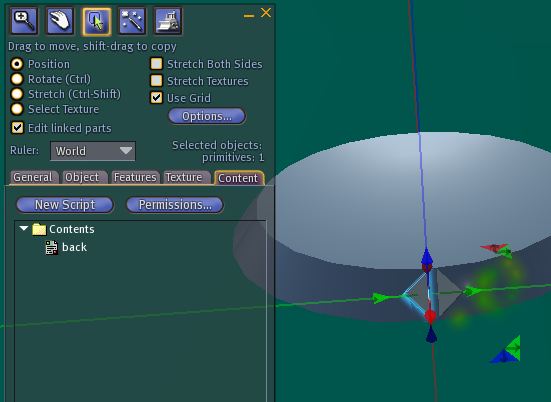
Task: Click the Options... grid button
Action: [x=207, y=116]
